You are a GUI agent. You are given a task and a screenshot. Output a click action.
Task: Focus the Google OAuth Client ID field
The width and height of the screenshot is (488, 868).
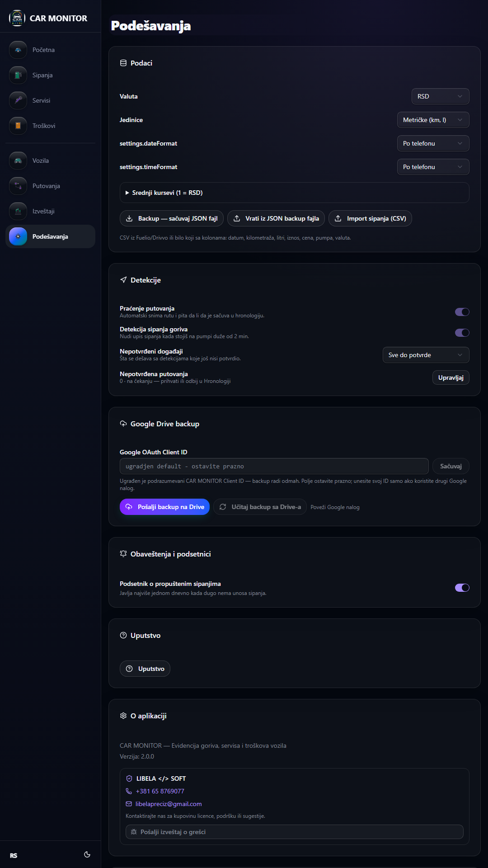(274, 466)
